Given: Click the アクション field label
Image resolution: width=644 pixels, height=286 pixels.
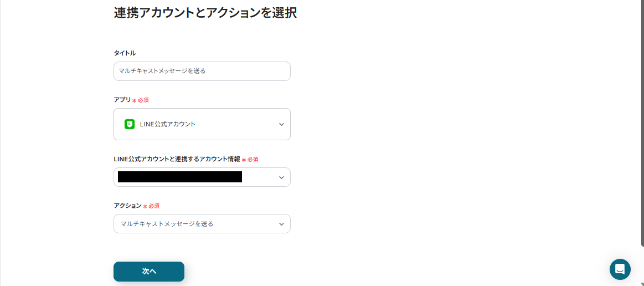Looking at the screenshot, I should click(127, 206).
